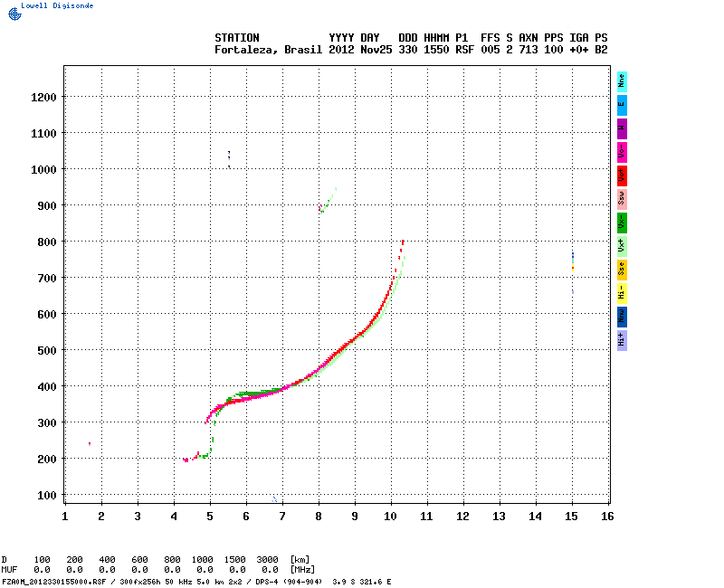724x588 pixels.
Task: Click the E-layer trace near 200 km
Action: click(197, 456)
